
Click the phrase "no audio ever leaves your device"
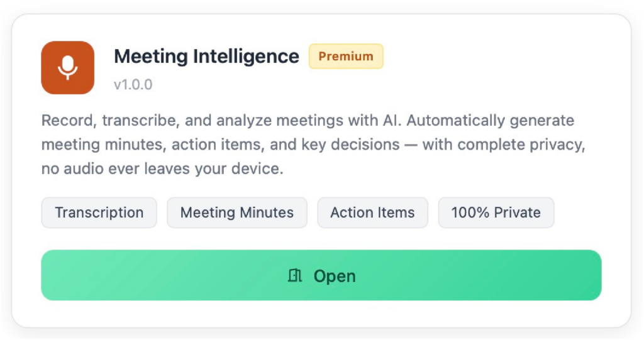point(162,169)
